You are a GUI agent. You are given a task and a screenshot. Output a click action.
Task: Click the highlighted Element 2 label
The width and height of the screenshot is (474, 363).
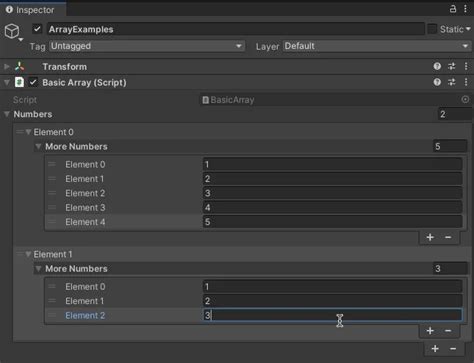(x=85, y=315)
